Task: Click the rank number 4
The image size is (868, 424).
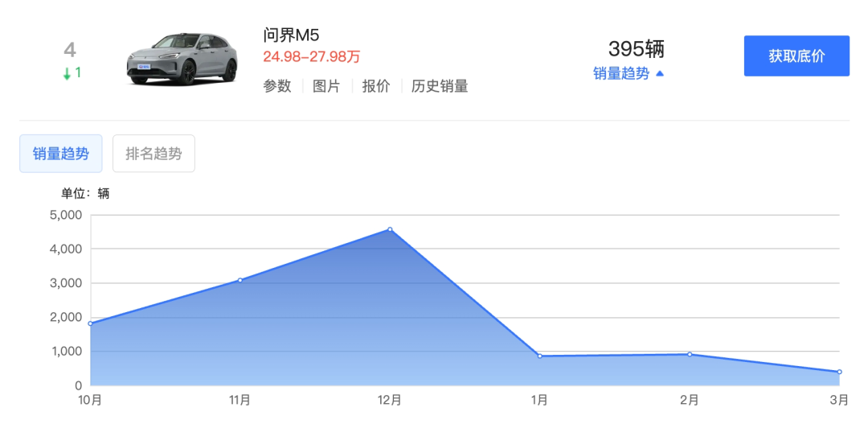Action: pos(70,51)
